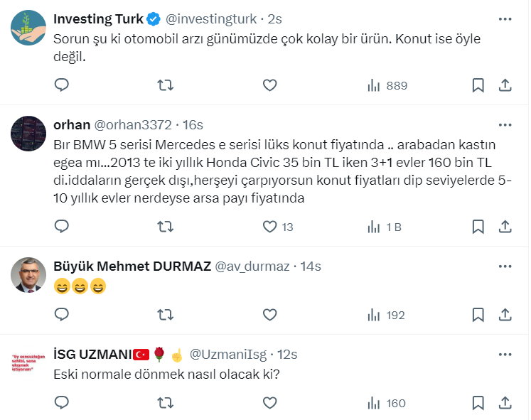Like orhan's tweet with 13 likes
The width and height of the screenshot is (531, 420).
[269, 227]
